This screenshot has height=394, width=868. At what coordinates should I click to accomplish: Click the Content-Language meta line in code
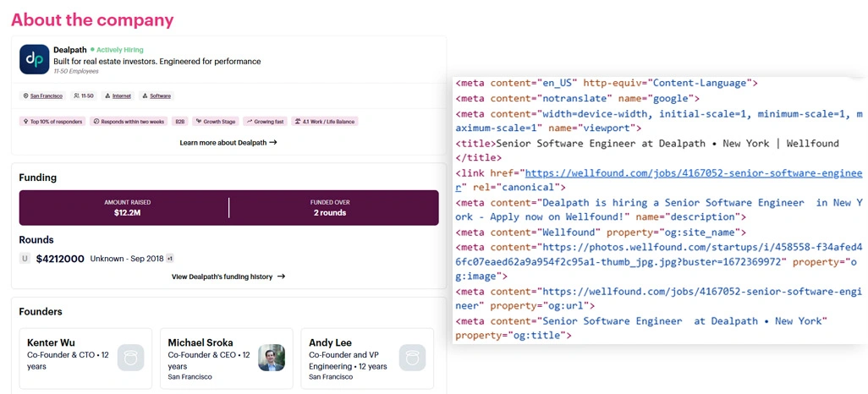(x=606, y=84)
